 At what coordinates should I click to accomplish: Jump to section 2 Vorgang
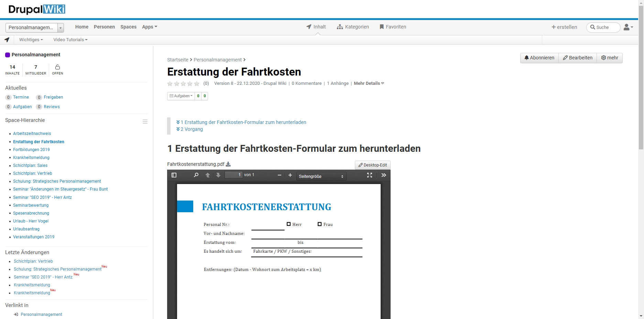[189, 129]
